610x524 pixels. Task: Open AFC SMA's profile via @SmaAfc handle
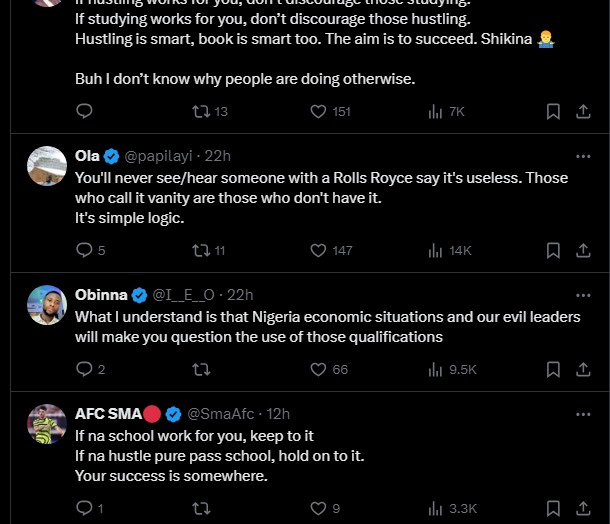tap(224, 414)
